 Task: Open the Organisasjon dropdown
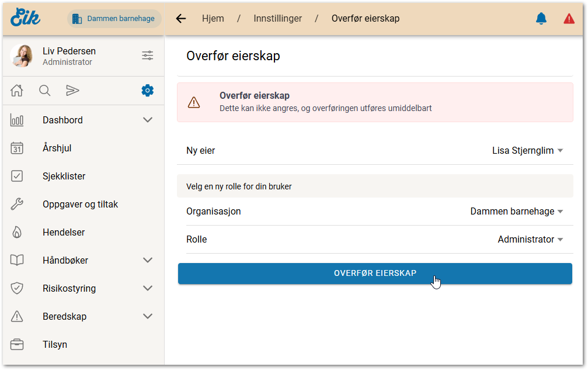click(x=516, y=212)
